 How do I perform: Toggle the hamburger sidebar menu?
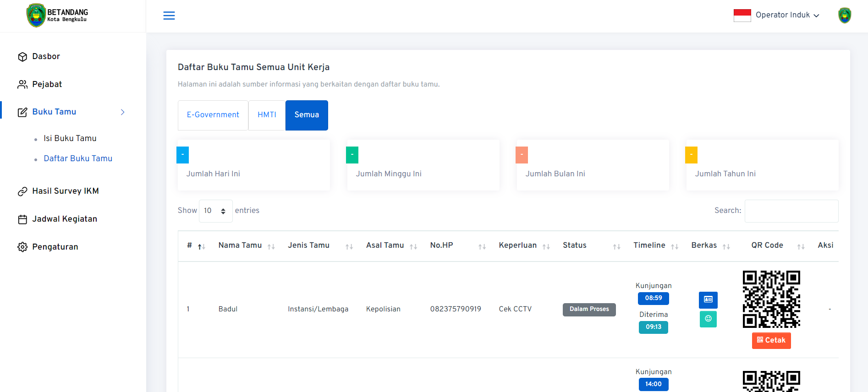pos(169,16)
